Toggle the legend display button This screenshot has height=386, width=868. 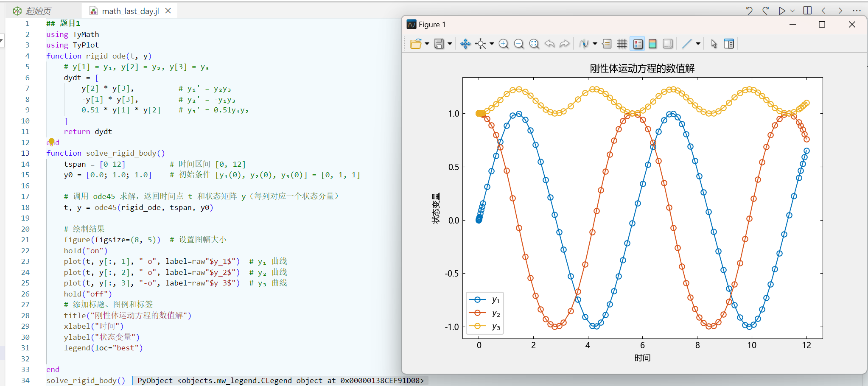[638, 44]
